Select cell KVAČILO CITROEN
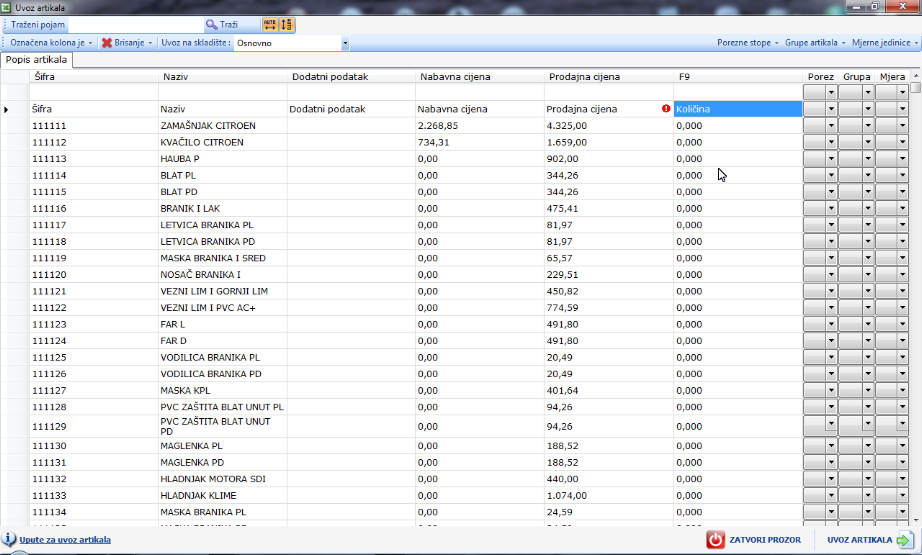The width and height of the screenshot is (922, 555). (223, 142)
